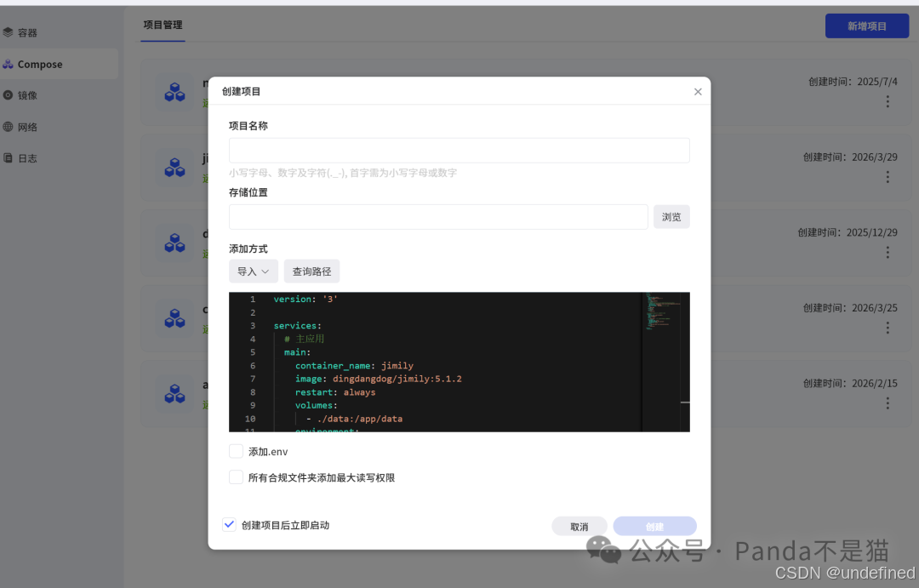Open the more menu for the 2026/3/25 project
This screenshot has width=919, height=588.
click(x=888, y=328)
